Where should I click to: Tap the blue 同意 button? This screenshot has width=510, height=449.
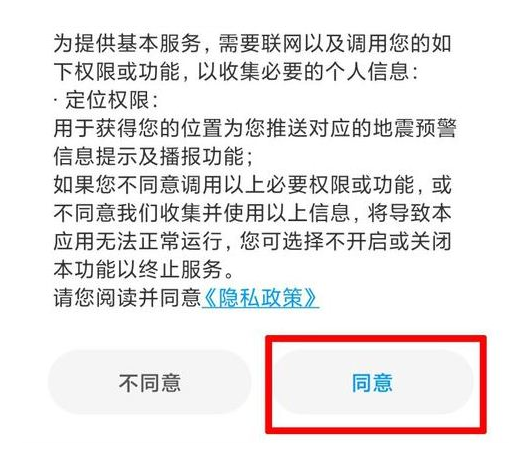(374, 382)
